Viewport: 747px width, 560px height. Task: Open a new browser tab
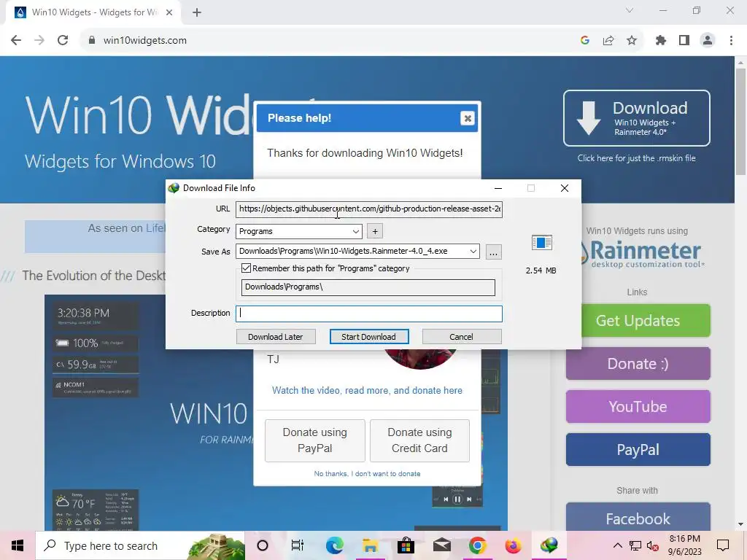[x=197, y=12]
